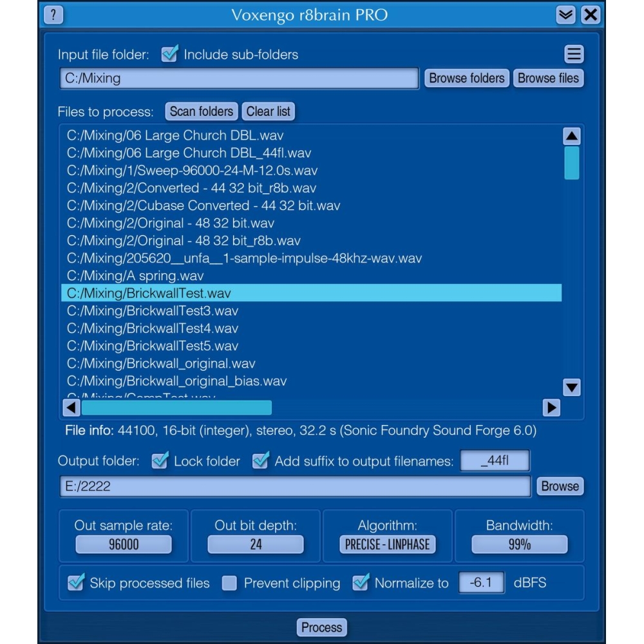
Task: Click Browse folders button
Action: pyautogui.click(x=466, y=78)
